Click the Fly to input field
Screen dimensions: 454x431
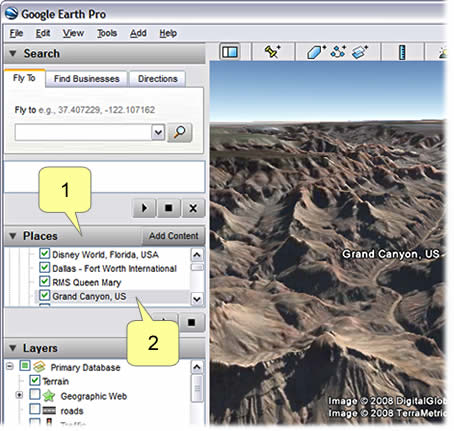(x=83, y=132)
